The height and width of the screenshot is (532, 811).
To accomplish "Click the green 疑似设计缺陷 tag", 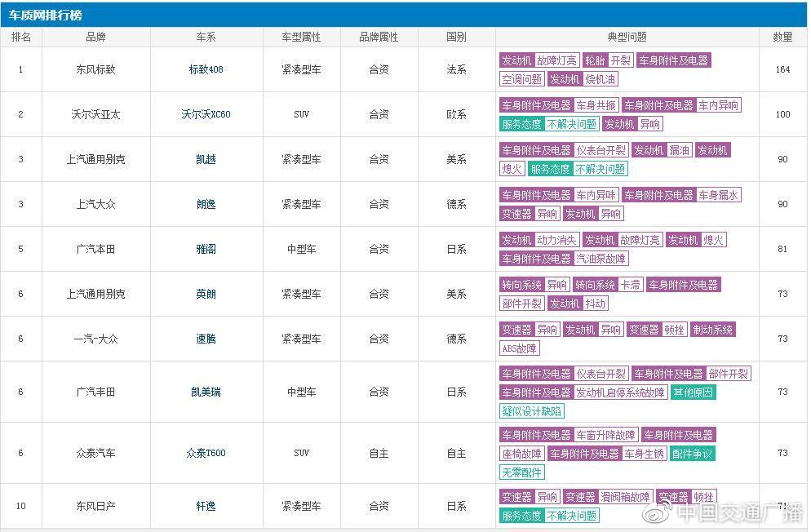I will tap(532, 411).
